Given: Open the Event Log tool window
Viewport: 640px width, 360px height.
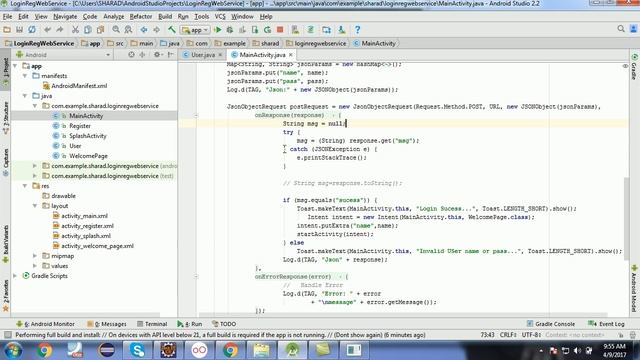Looking at the screenshot, I should [607, 324].
